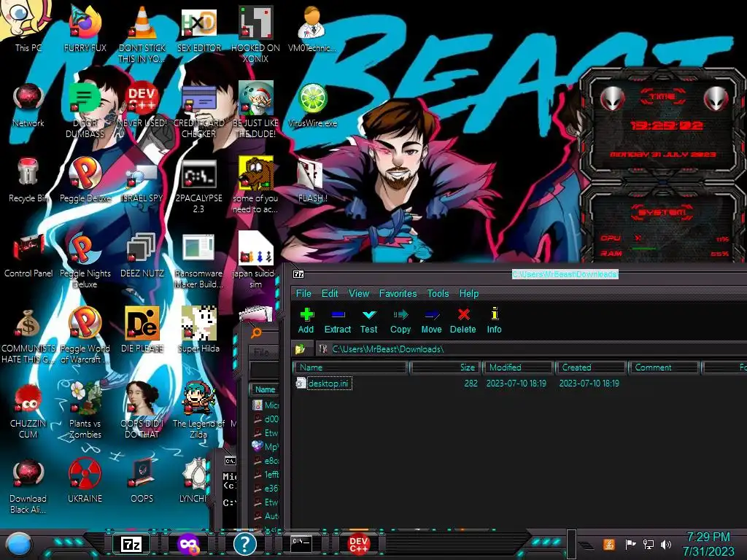747x560 pixels.
Task: Click the Delete red X in 7-Zip
Action: pos(462,321)
